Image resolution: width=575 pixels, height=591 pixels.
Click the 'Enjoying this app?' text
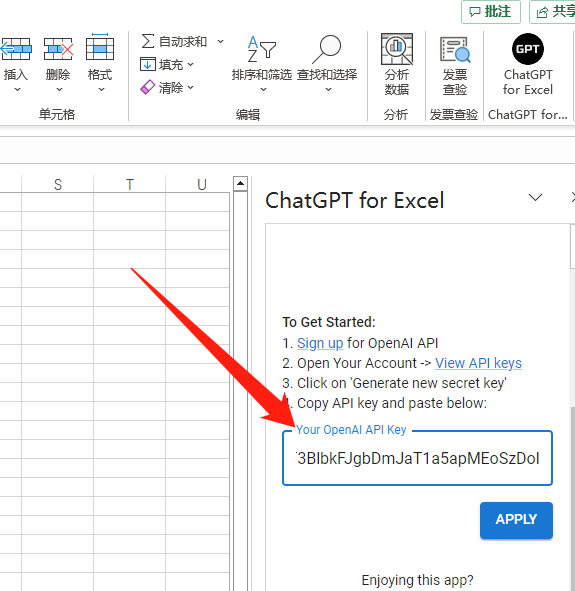coord(417,580)
